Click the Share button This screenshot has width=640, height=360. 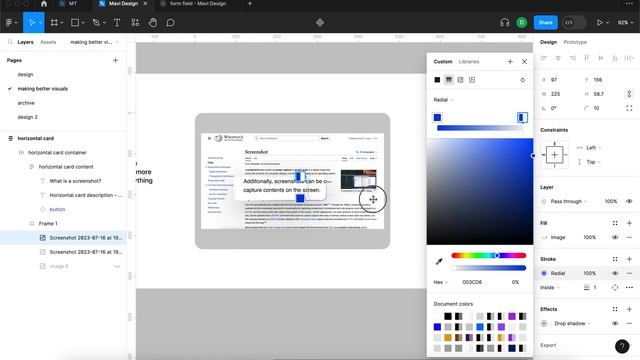(x=545, y=22)
